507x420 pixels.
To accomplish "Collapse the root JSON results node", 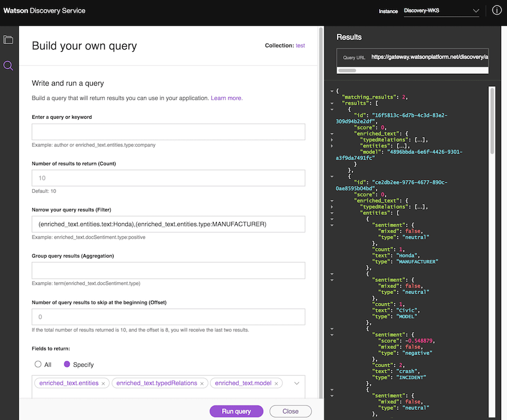I will [x=332, y=91].
